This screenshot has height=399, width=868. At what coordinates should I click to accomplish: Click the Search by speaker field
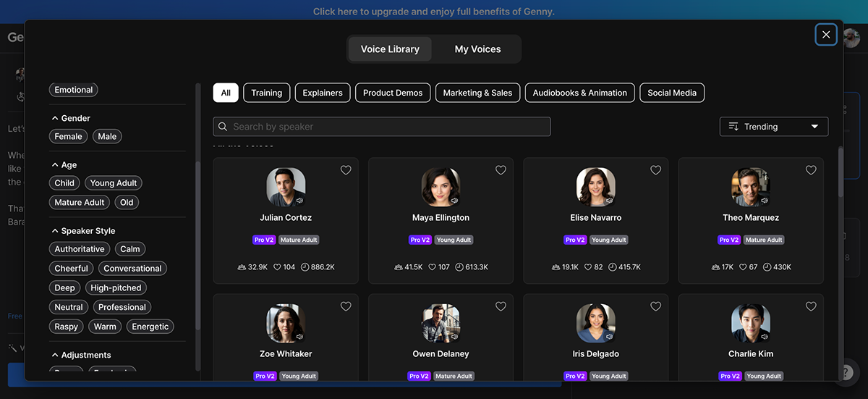pos(382,127)
